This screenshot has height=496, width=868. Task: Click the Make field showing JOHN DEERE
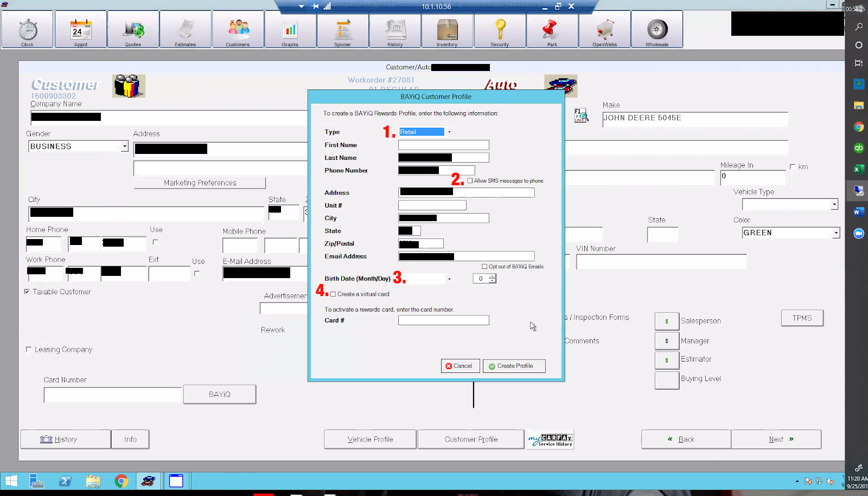point(695,119)
